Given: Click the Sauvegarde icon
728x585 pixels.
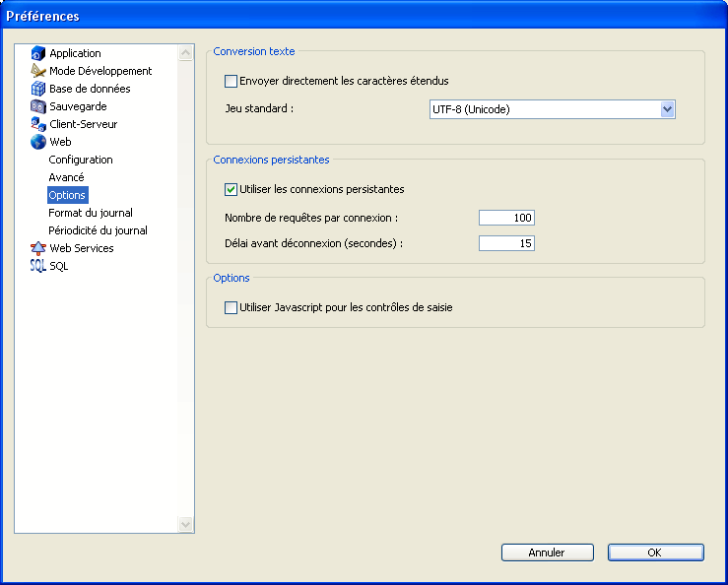Looking at the screenshot, I should (38, 106).
